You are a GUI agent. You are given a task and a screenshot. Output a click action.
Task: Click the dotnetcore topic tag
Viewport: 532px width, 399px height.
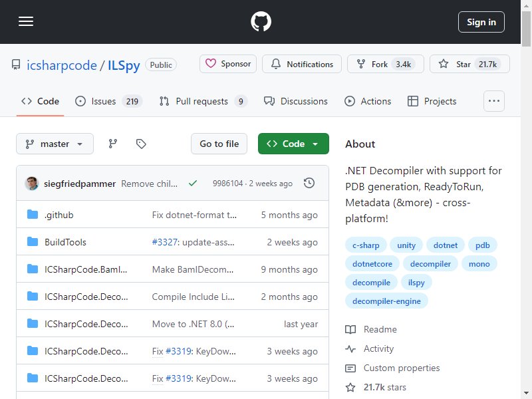(372, 263)
